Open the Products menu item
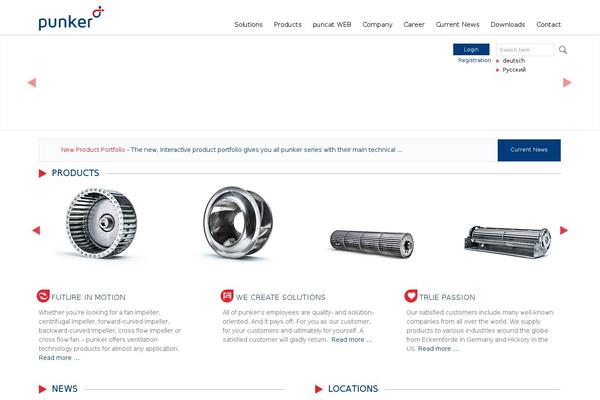 (287, 24)
